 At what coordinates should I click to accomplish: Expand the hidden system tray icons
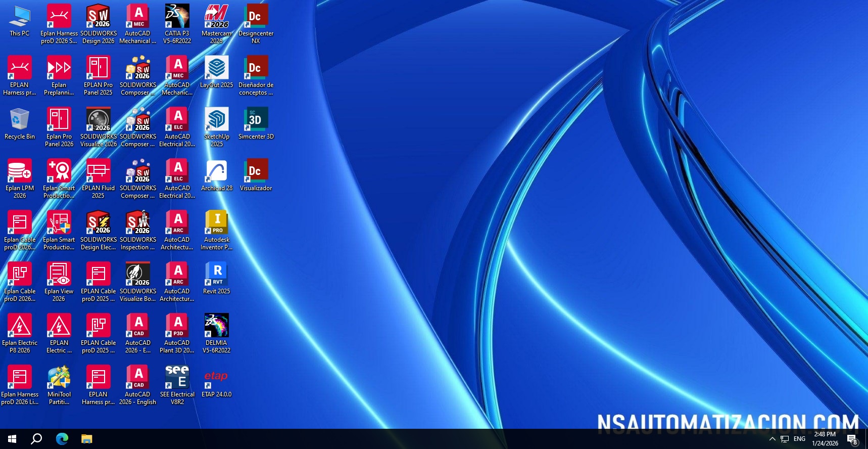[772, 439]
